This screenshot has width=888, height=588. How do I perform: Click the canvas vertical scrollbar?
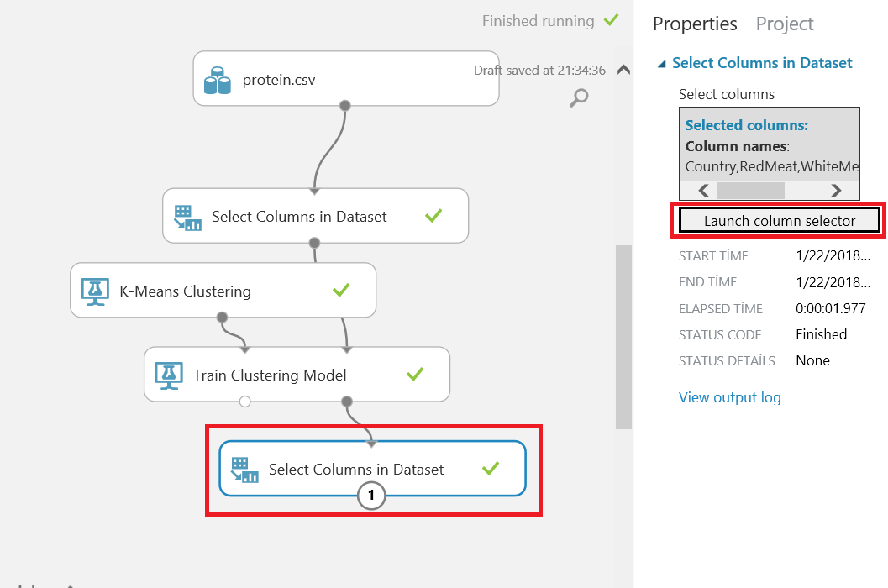[x=623, y=336]
